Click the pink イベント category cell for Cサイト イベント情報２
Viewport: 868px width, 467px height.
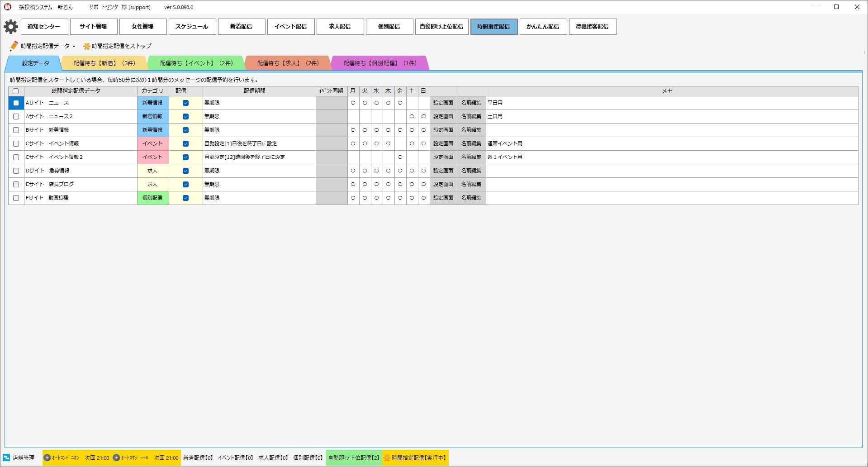click(x=152, y=157)
